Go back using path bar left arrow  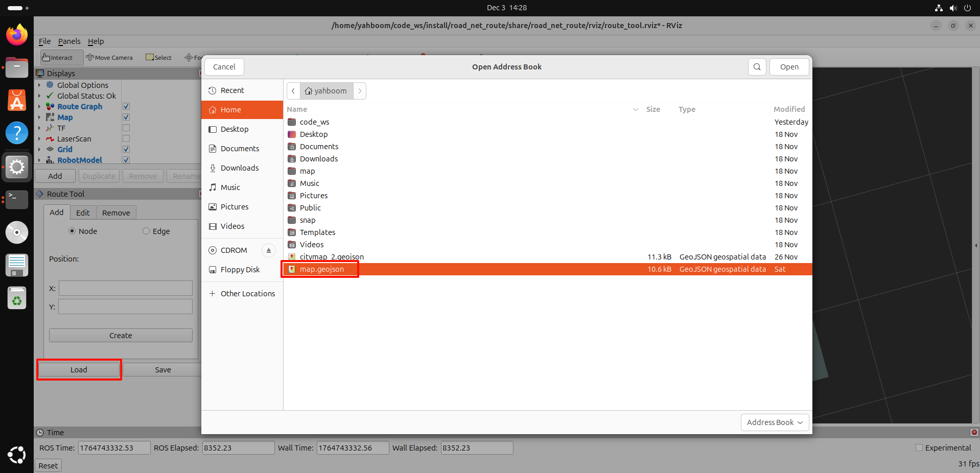[293, 91]
